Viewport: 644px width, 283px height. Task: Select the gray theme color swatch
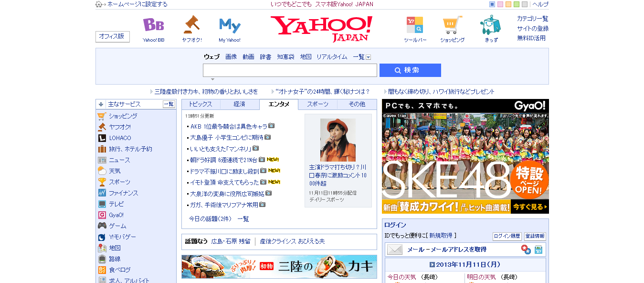click(525, 4)
